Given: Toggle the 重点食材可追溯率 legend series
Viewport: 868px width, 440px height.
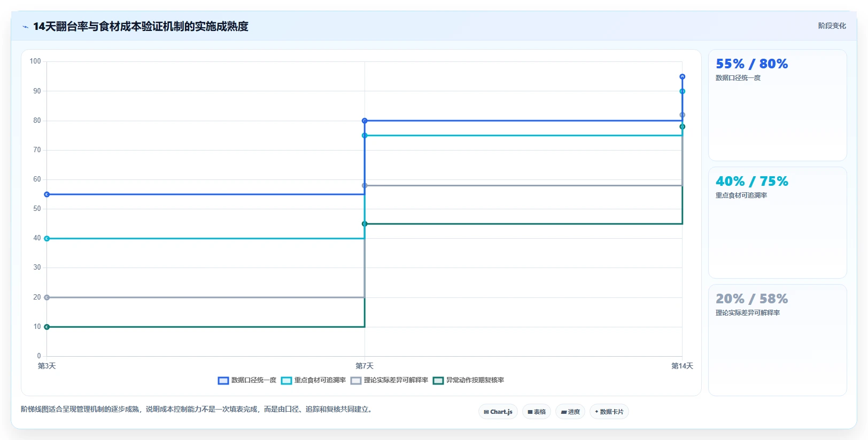Looking at the screenshot, I should tap(313, 380).
